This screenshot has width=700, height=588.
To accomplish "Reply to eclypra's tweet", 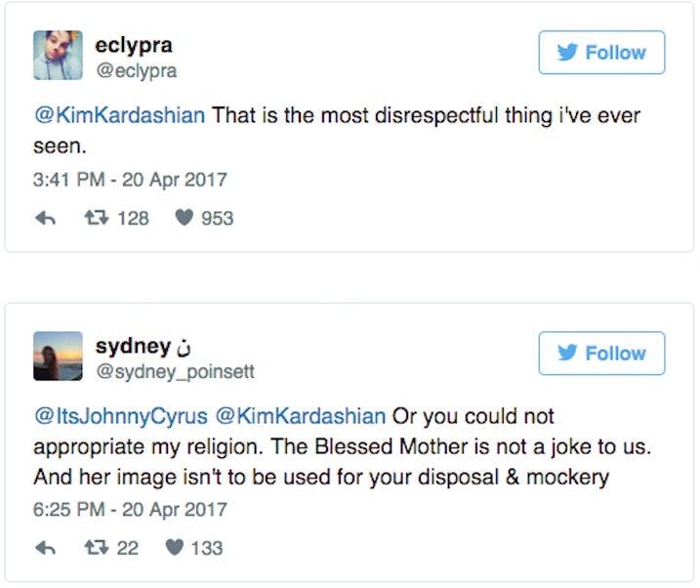I will [x=44, y=218].
